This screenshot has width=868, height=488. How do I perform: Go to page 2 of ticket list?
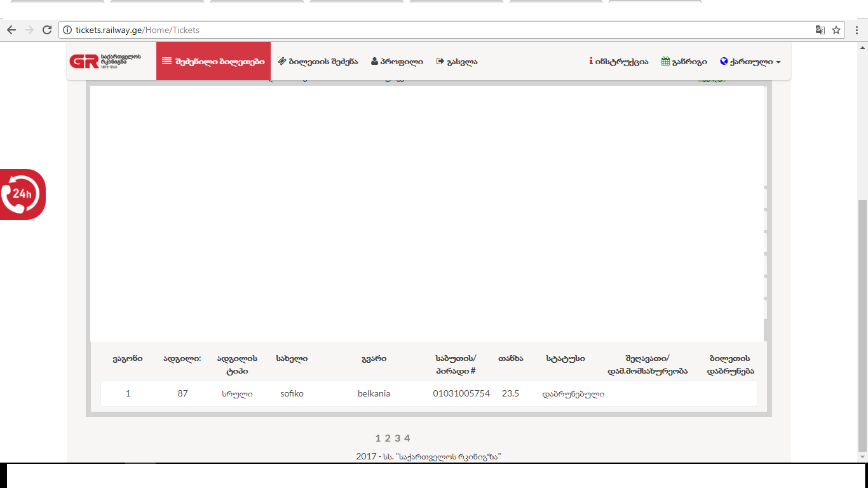pos(388,438)
